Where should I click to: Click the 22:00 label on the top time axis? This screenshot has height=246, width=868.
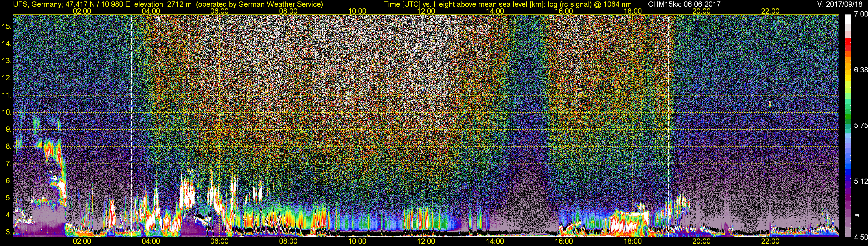point(770,11)
